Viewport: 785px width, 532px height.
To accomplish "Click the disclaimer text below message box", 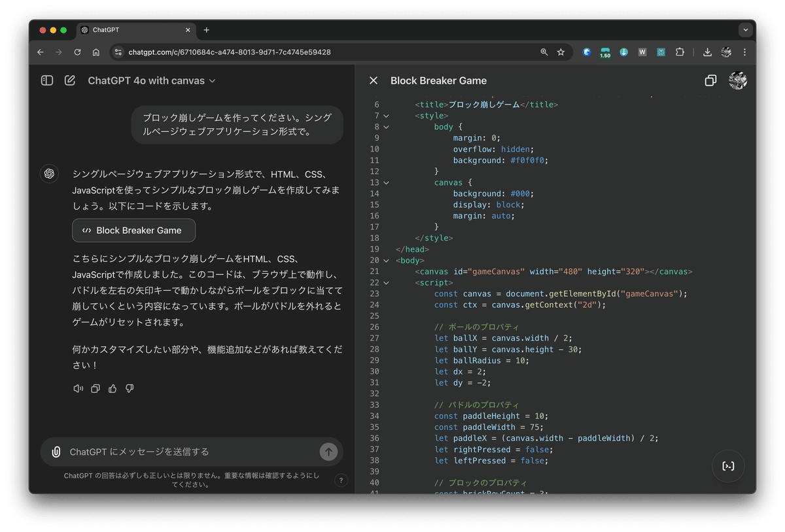I will coord(192,480).
